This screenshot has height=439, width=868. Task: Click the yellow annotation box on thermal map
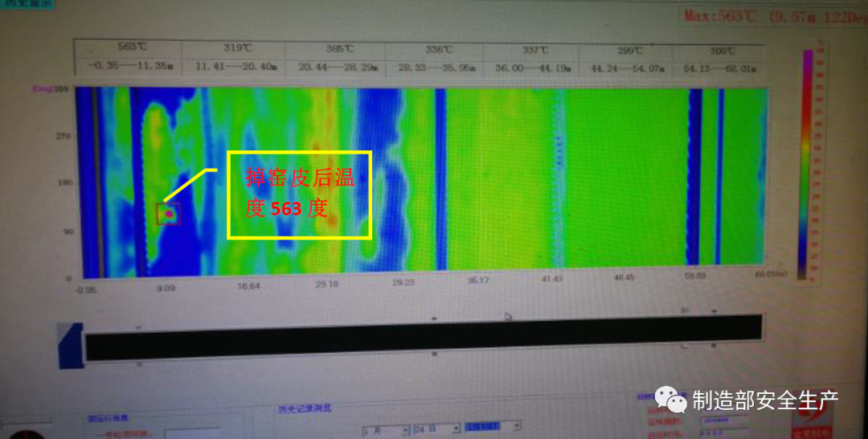(x=300, y=195)
